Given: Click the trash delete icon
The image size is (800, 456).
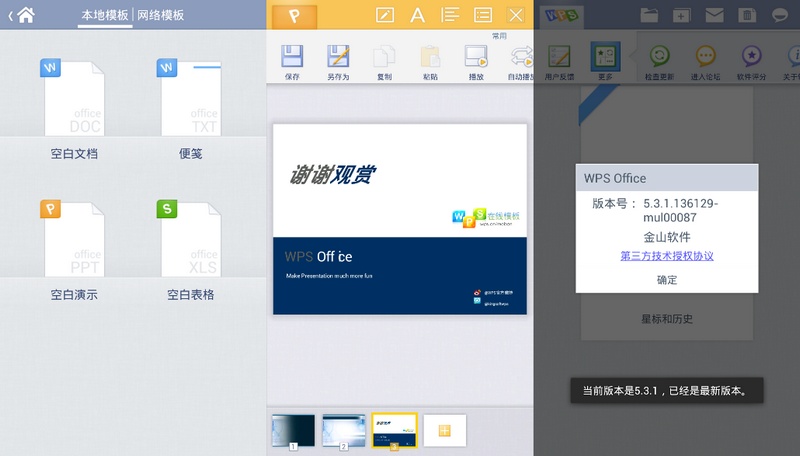Looking at the screenshot, I should 747,15.
